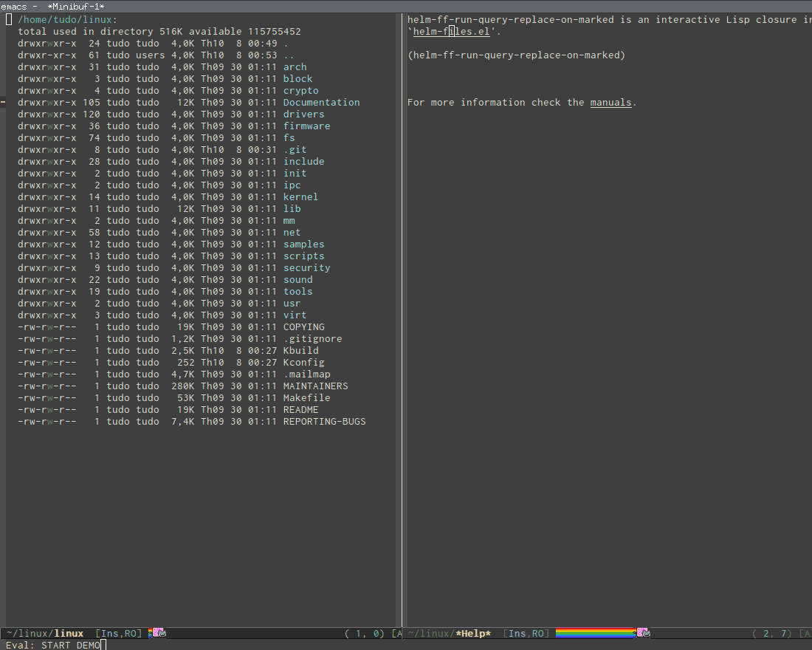Image resolution: width=812 pixels, height=650 pixels.
Task: Click the Nyan Cat in the Help buffer modeline
Action: [x=643, y=633]
